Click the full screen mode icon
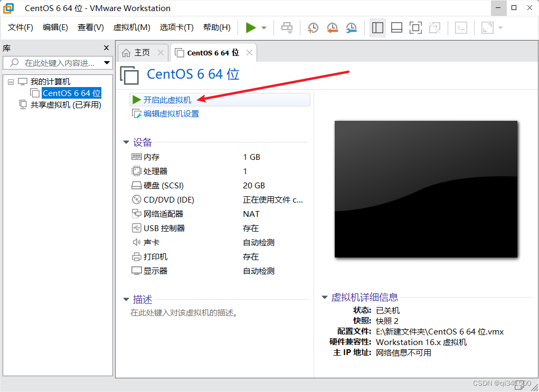The height and width of the screenshot is (392, 539). (415, 27)
